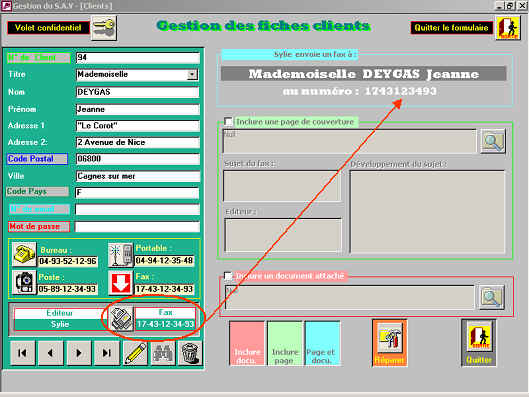Viewport: 529px width, 397px height.
Task: Click the pink Inclure docu. button
Action: click(247, 343)
